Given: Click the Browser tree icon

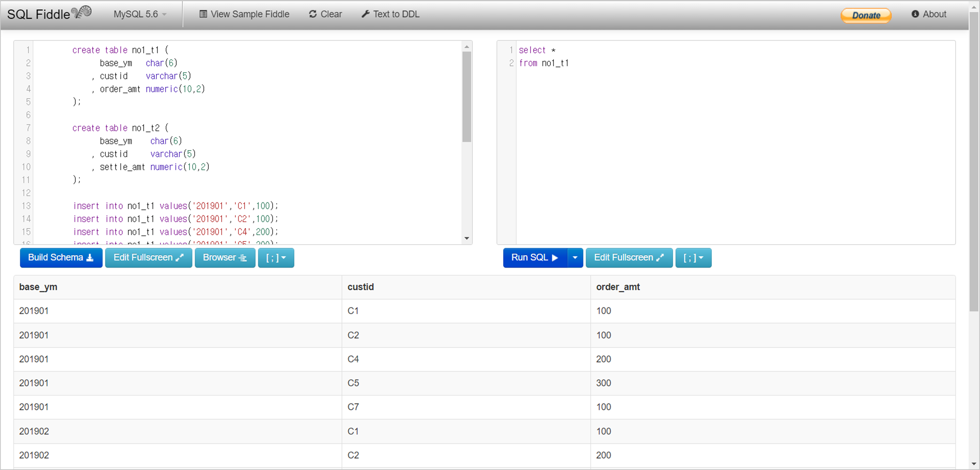Looking at the screenshot, I should point(243,258).
